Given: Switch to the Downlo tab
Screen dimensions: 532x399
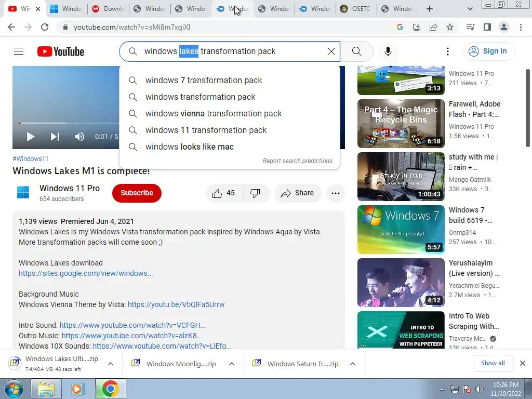Looking at the screenshot, I should [x=108, y=9].
